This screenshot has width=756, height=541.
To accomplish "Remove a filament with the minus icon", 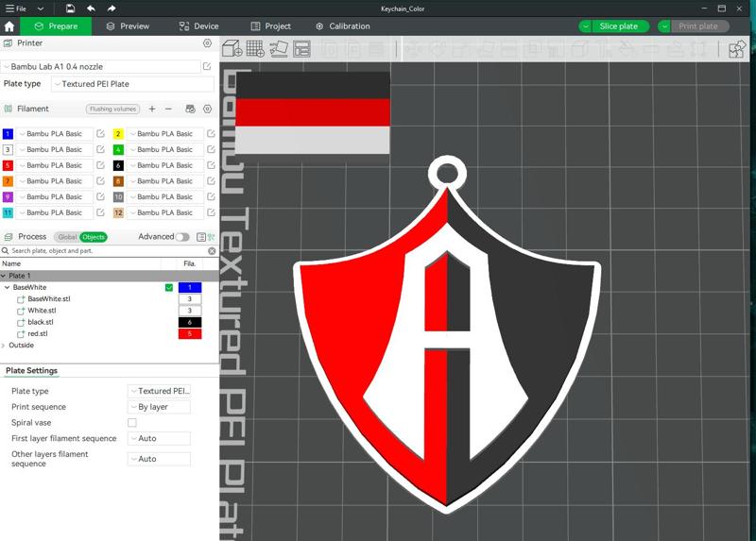I will click(x=168, y=109).
